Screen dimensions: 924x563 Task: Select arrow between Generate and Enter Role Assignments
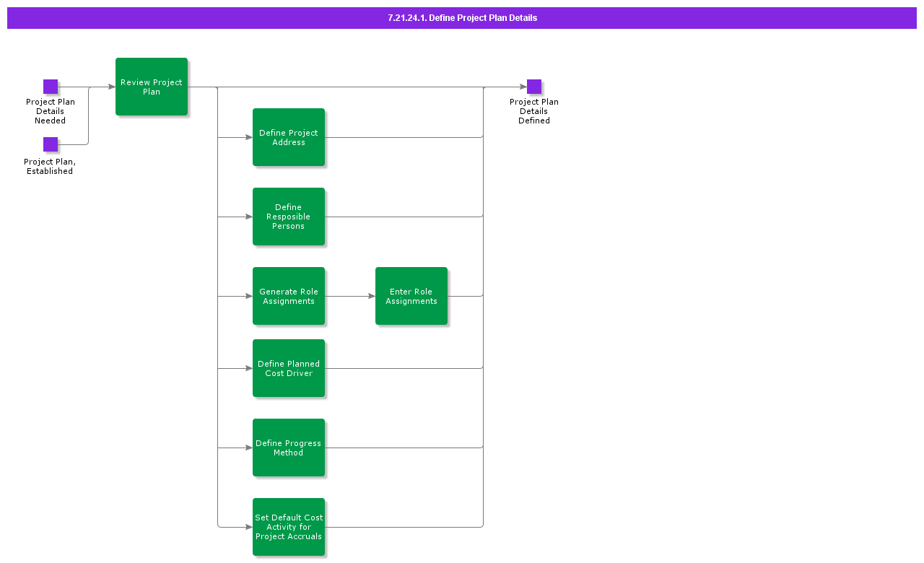pos(350,296)
